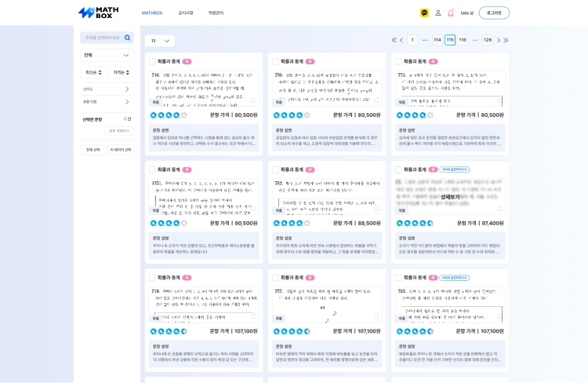Screen dimensions: 588x383
Task: Bookmark the problem card with a diagram
Action: click(x=376, y=317)
